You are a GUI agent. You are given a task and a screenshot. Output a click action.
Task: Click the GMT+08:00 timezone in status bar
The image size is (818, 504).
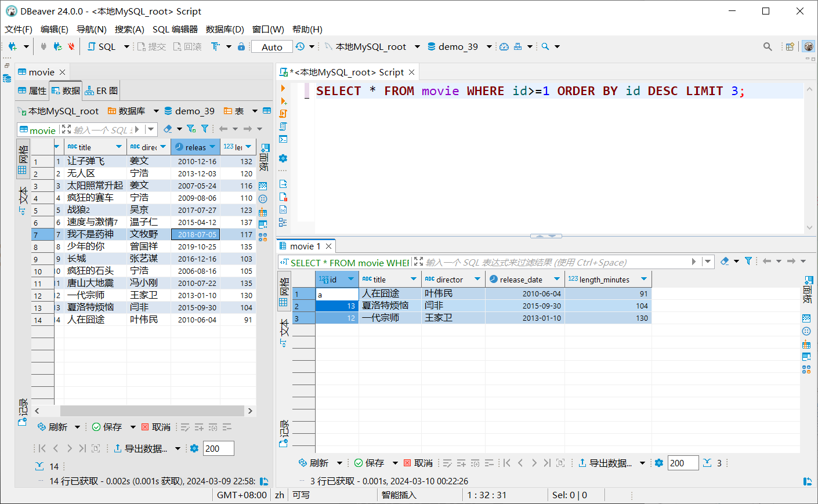pyautogui.click(x=242, y=495)
